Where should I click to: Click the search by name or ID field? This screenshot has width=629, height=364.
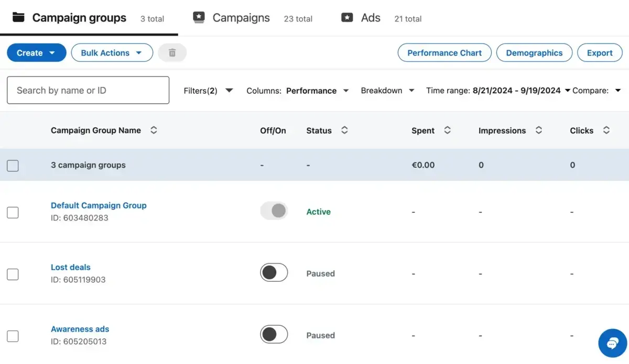pyautogui.click(x=88, y=90)
